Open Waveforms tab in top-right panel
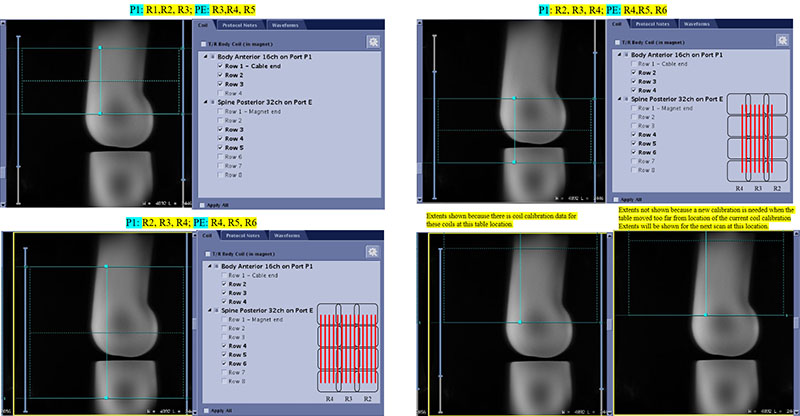Image resolution: width=800 pixels, height=416 pixels. 697,22
